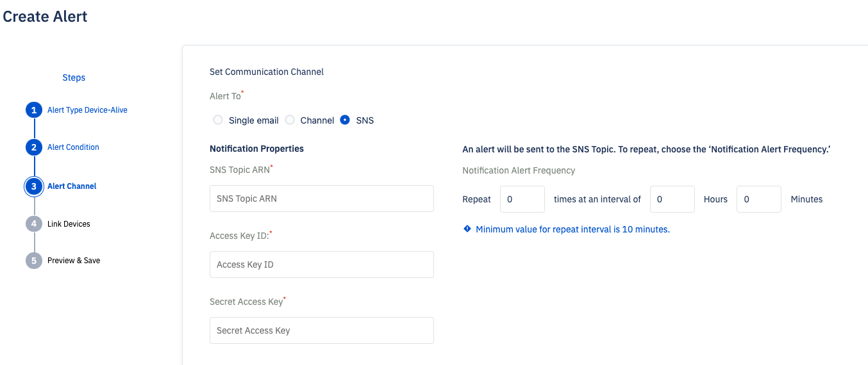Select the SNS radio option
The image size is (868, 365).
click(x=345, y=120)
